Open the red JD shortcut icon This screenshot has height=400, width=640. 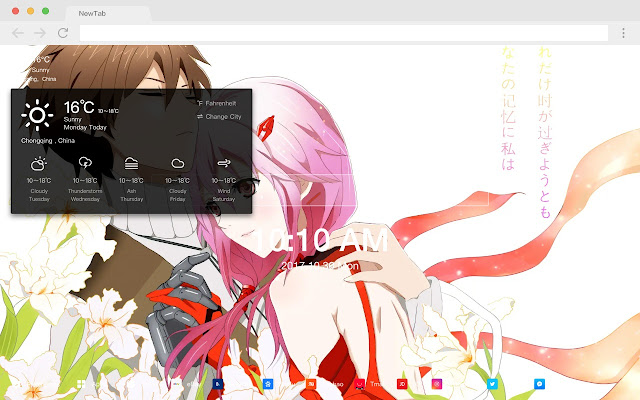(402, 384)
